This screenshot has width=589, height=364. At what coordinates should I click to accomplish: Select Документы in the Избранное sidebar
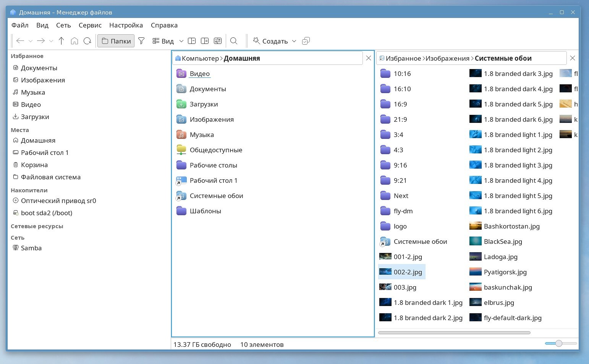[39, 68]
